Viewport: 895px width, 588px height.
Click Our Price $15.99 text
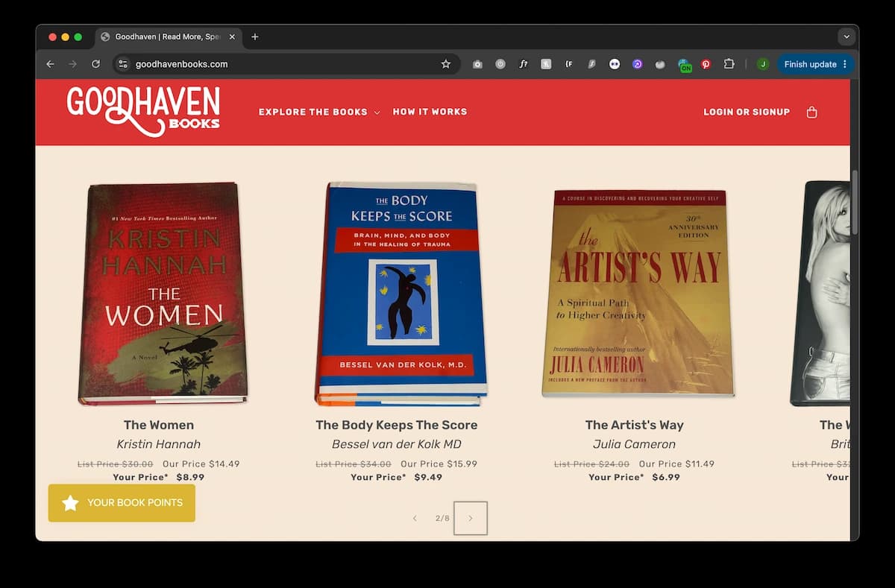pyautogui.click(x=439, y=464)
